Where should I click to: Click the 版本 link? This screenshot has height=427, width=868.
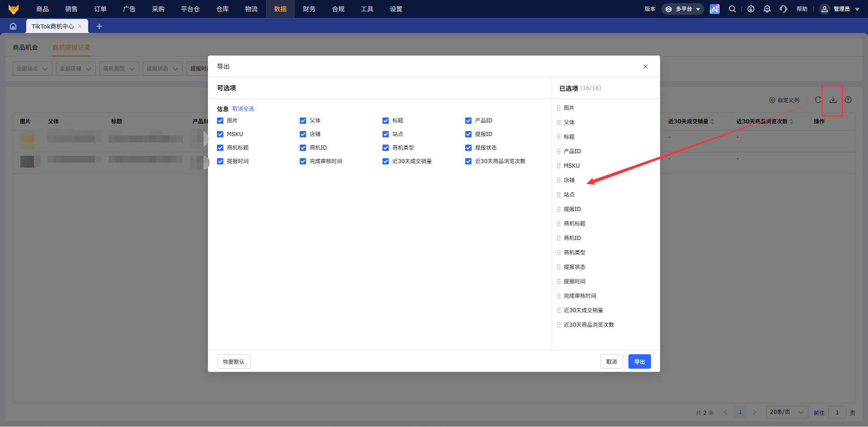(650, 9)
